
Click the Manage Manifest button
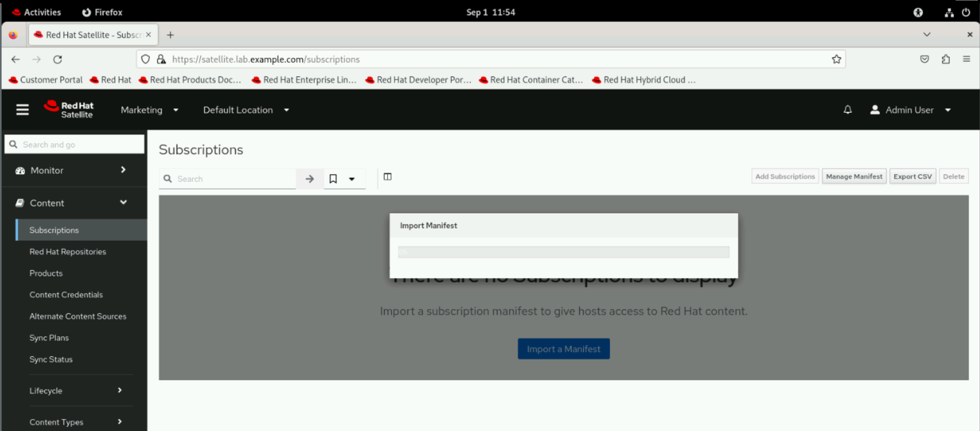point(854,176)
